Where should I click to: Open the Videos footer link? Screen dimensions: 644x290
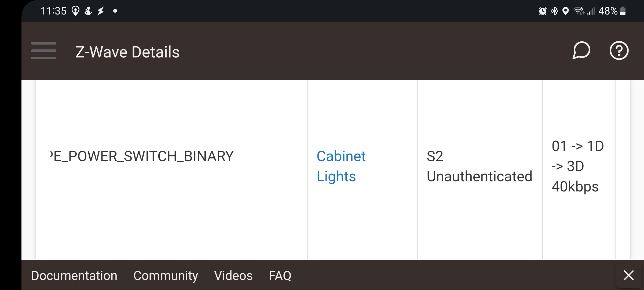(233, 276)
